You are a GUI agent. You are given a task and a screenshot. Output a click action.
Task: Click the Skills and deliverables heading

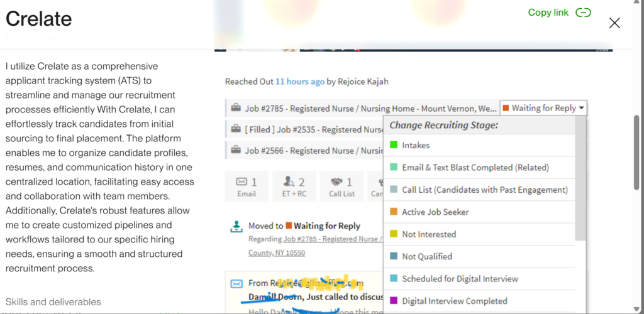[53, 302]
